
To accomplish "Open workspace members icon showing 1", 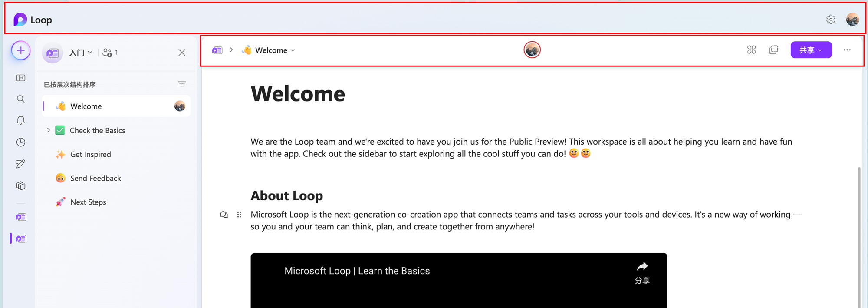I will 110,53.
